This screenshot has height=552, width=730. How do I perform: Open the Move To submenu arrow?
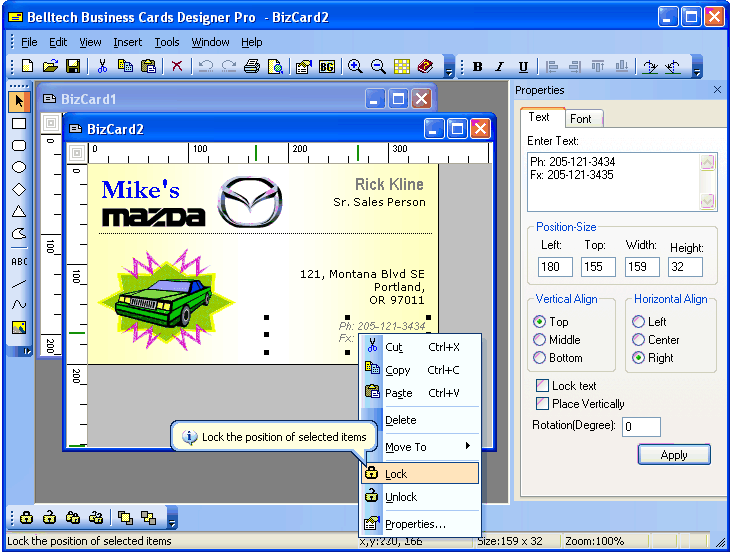(468, 446)
